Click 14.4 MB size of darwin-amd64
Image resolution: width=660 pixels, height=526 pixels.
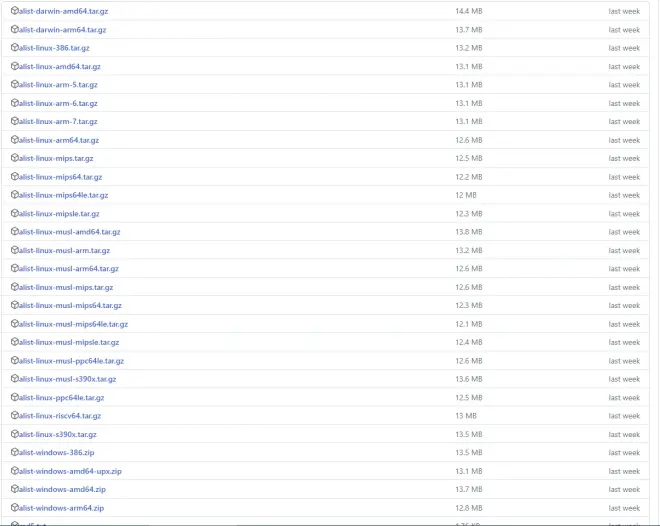468,11
